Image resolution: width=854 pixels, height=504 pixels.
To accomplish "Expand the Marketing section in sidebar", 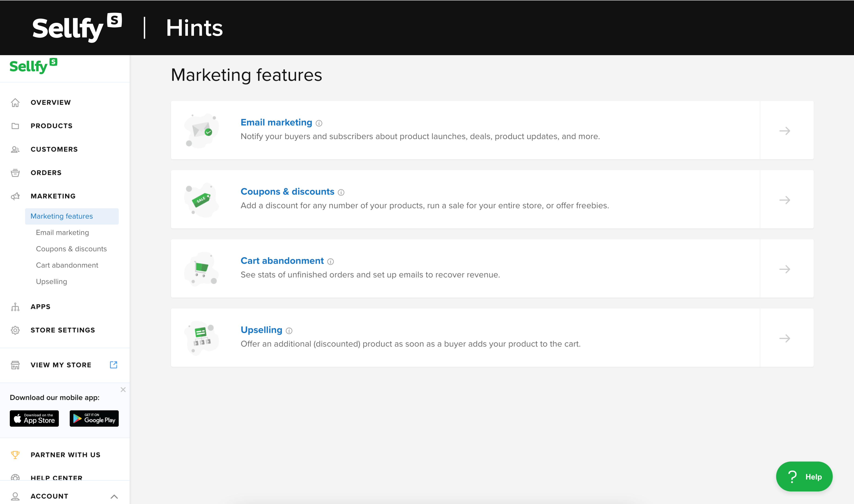I will pyautogui.click(x=53, y=196).
